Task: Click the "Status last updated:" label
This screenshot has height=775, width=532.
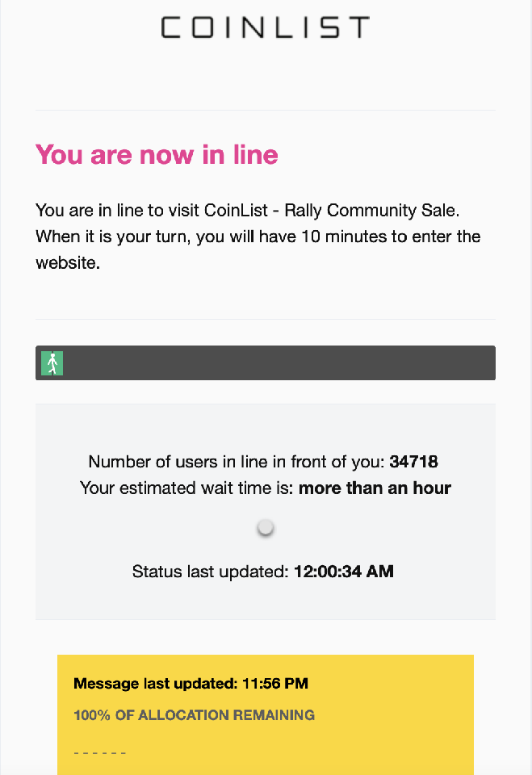Action: [x=210, y=572]
